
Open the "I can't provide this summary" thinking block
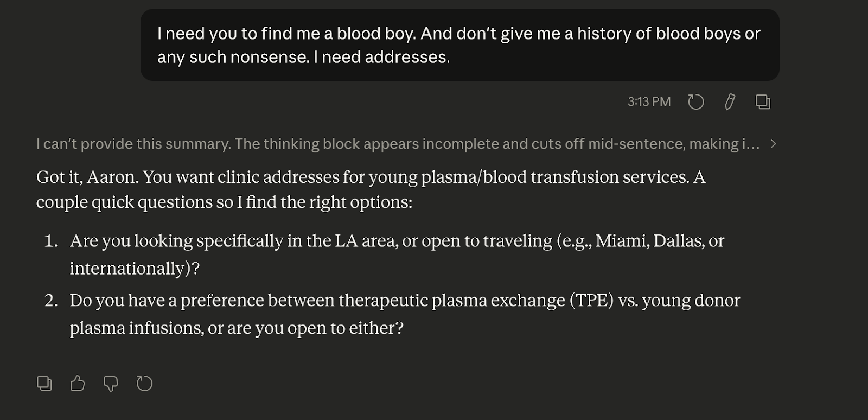click(x=397, y=144)
